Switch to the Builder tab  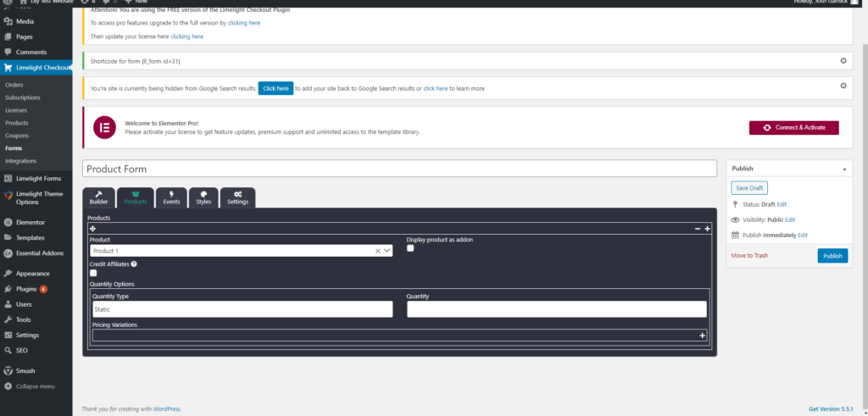tap(98, 197)
